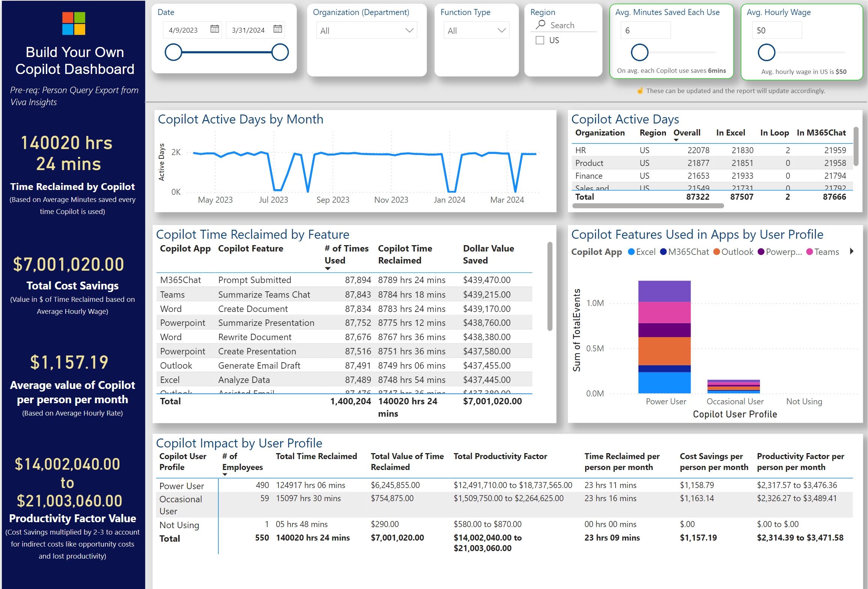Click the Avg. Hourly Wage slider handle
The image size is (868, 589).
point(766,53)
